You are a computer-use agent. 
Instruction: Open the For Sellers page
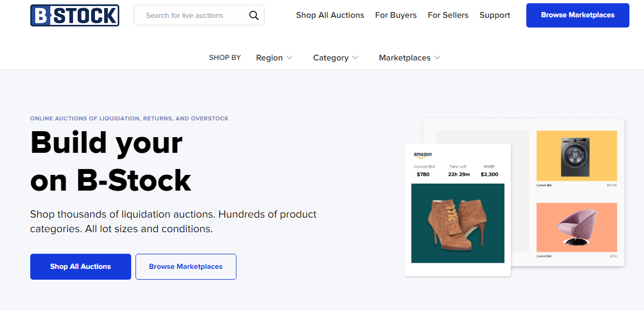point(448,15)
